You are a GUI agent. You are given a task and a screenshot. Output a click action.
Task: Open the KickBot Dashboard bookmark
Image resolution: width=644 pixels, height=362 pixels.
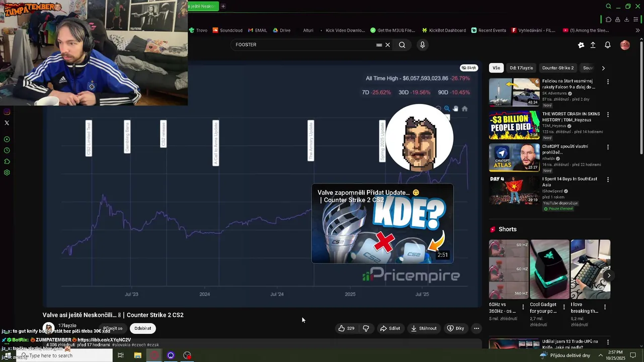coord(444,30)
